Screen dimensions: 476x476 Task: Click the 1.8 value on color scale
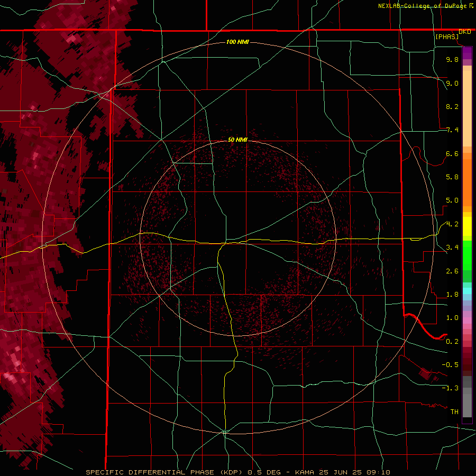tap(452, 295)
